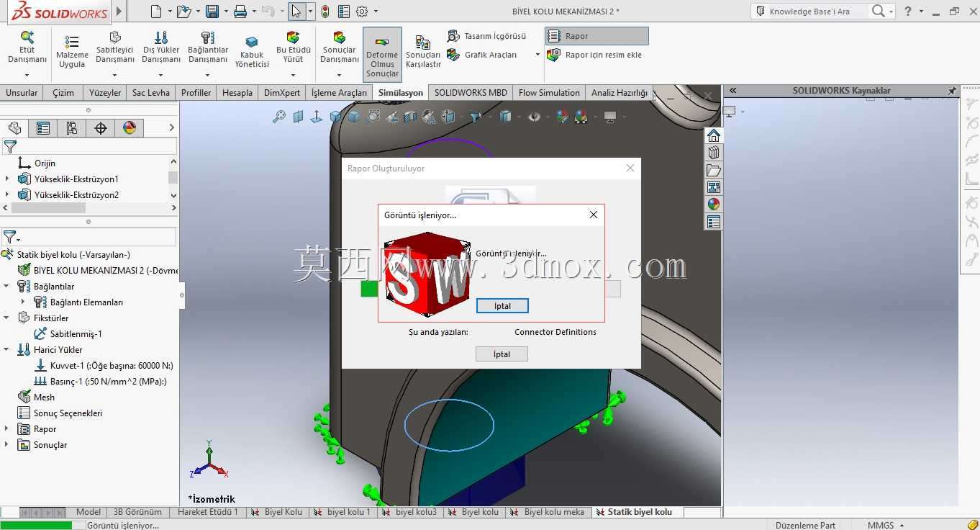The image size is (980, 530).
Task: Click İptal in Rapor Oluşturuluyor dialog
Action: point(502,354)
